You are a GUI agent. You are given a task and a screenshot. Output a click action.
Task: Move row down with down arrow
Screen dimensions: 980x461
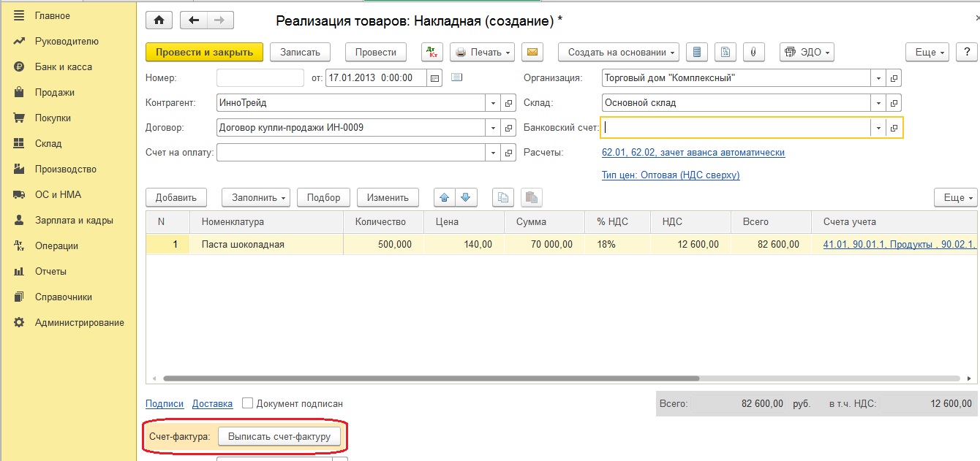pos(467,197)
